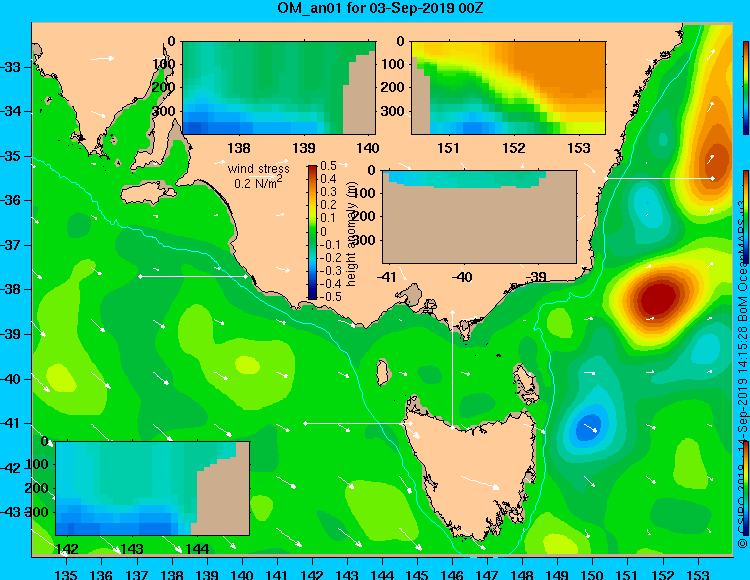The image size is (750, 580).
Task: Click the '146' longitude axis label
Action: point(452,574)
